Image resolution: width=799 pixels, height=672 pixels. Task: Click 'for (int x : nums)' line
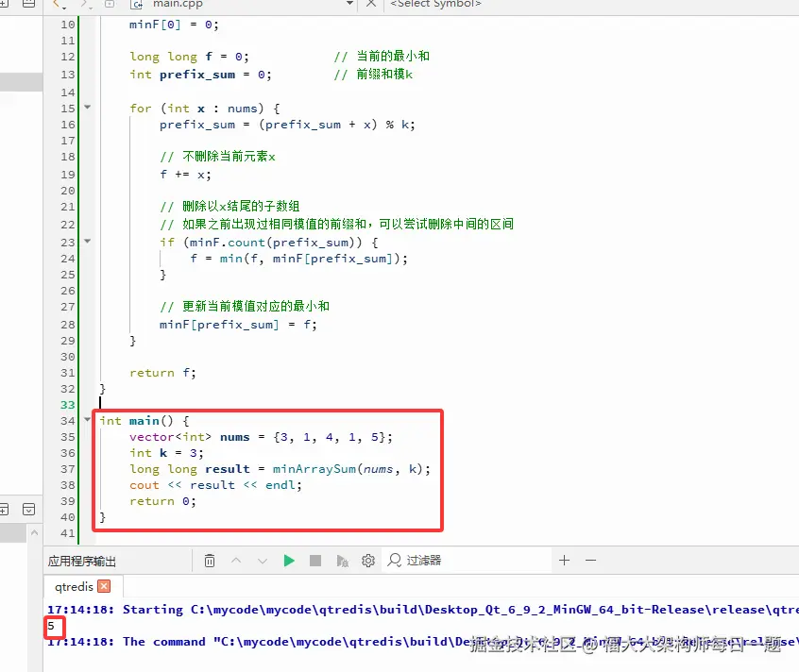(204, 108)
